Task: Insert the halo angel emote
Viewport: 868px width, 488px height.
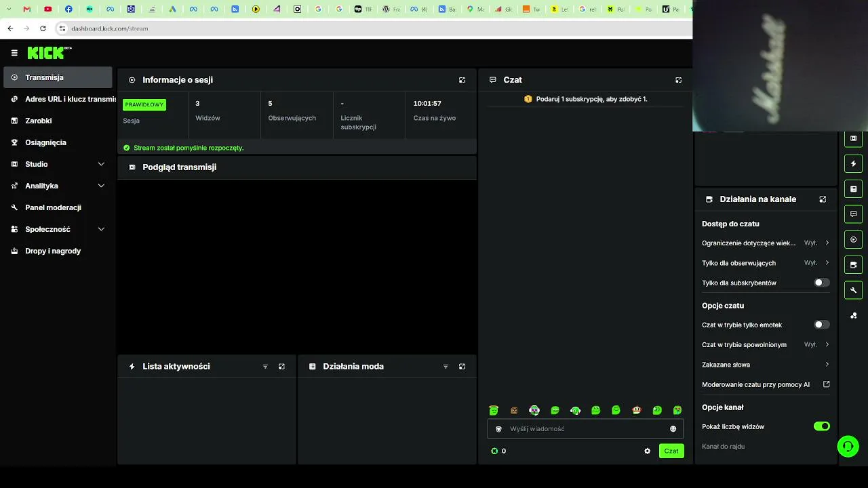Action: pos(494,410)
